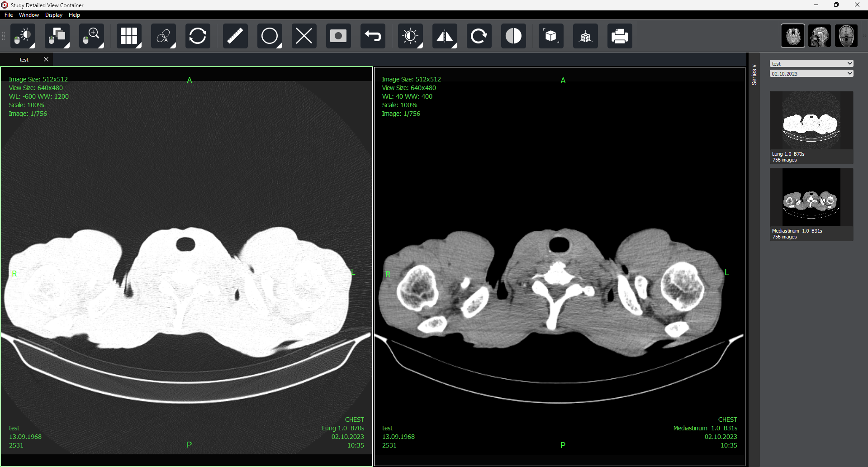Click the screenshot capture icon
Viewport: 868px width, 467px height.
coord(338,36)
